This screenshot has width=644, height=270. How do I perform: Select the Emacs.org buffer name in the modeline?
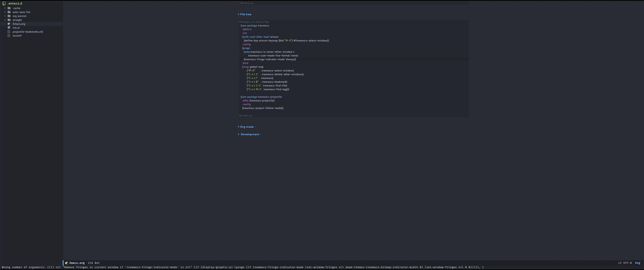pos(77,263)
